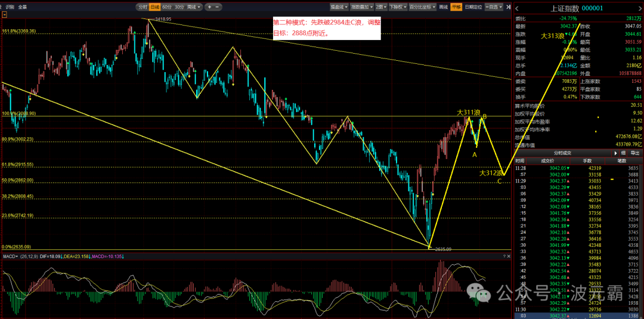
Task: Zoom in with the plus button
Action: [x=209, y=7]
